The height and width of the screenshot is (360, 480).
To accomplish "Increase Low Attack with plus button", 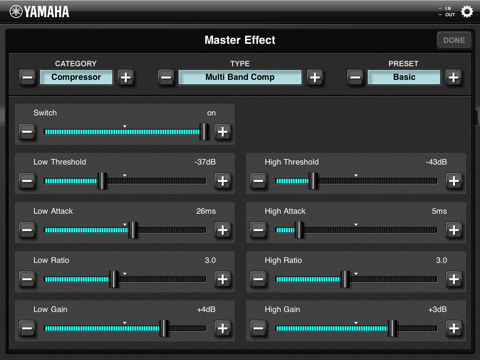I will 223,230.
